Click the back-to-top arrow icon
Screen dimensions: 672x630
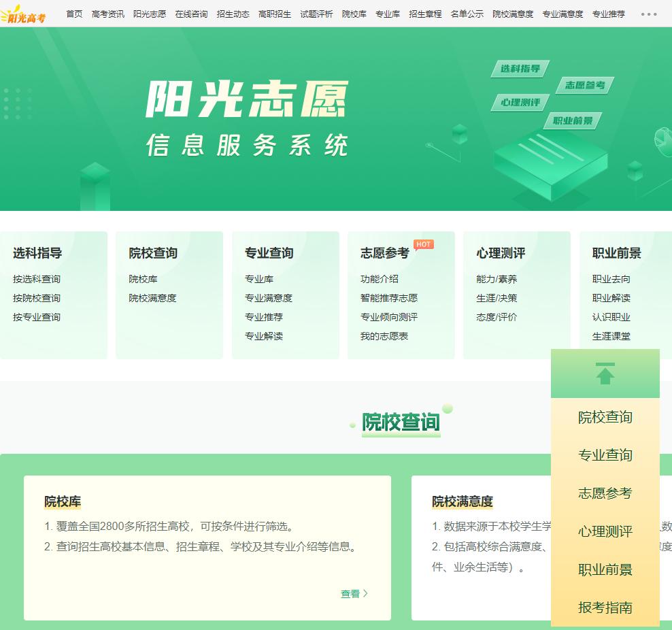(x=605, y=374)
